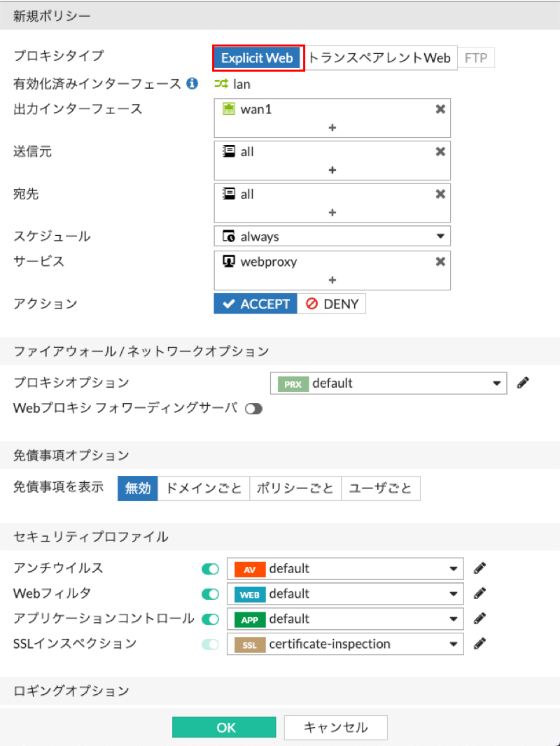The height and width of the screenshot is (746, 560).
Task: Remove wan1 from output interface
Action: (440, 109)
